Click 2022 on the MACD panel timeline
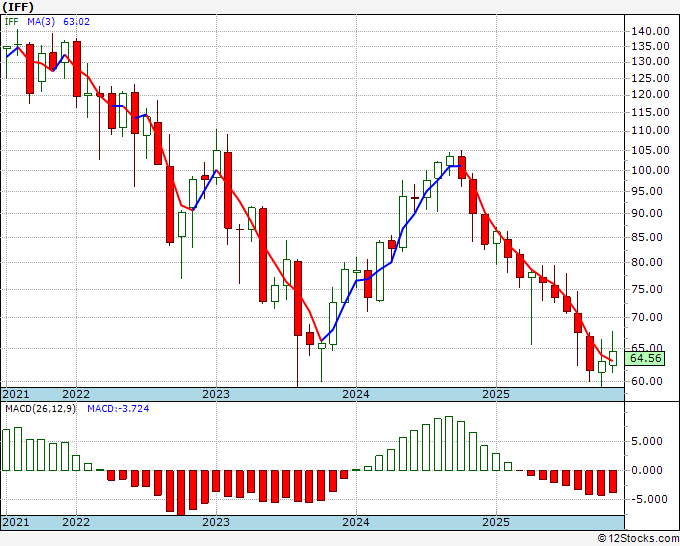Image resolution: width=680 pixels, height=546 pixels. tap(76, 522)
